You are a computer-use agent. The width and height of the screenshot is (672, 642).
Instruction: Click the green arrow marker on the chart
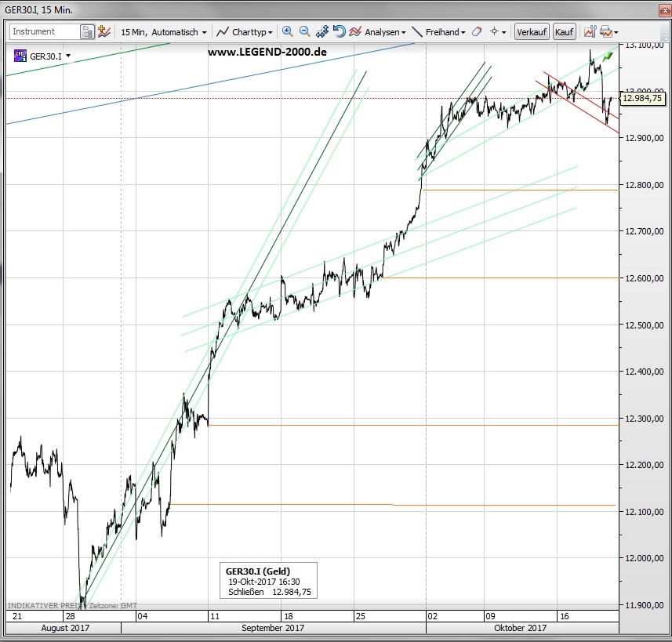point(607,56)
